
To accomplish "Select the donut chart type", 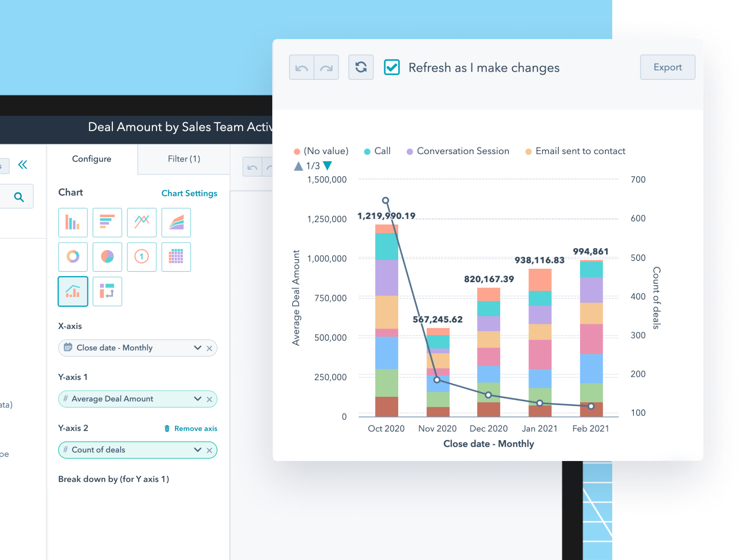I will click(73, 257).
